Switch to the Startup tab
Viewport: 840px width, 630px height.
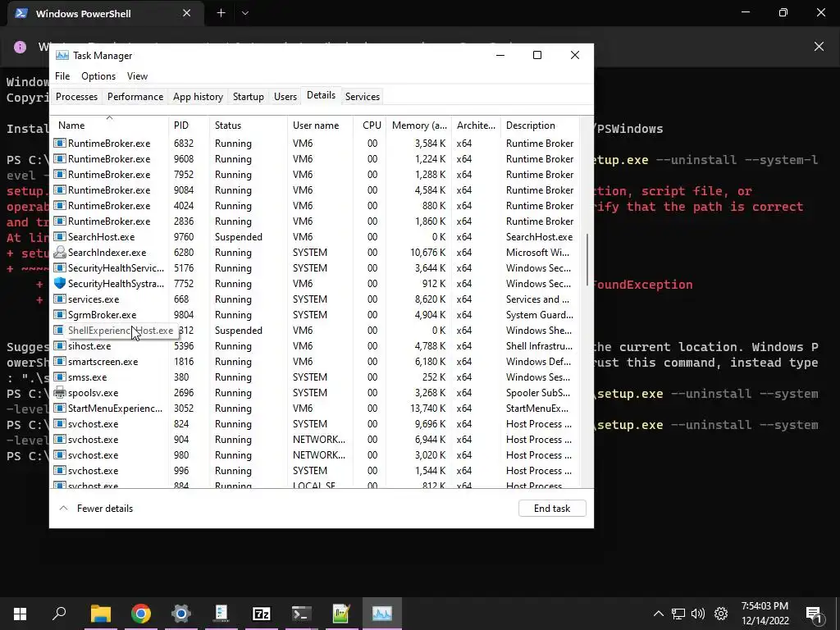pos(248,97)
